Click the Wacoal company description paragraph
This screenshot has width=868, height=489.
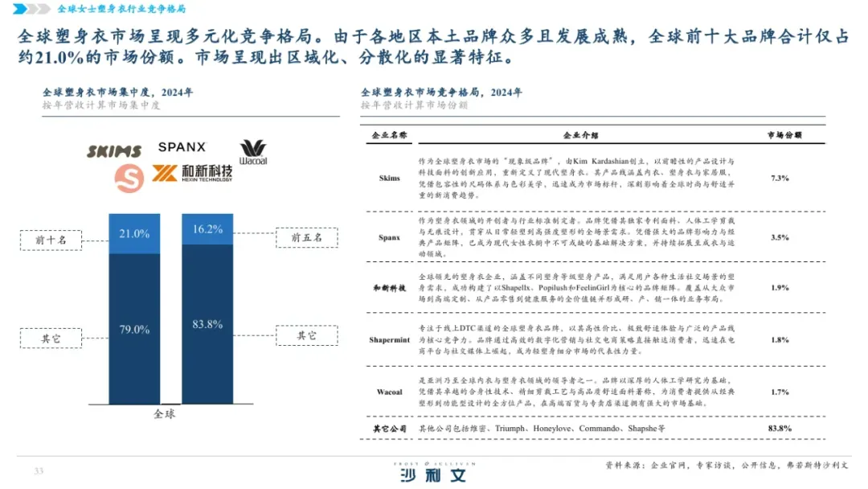(x=576, y=392)
